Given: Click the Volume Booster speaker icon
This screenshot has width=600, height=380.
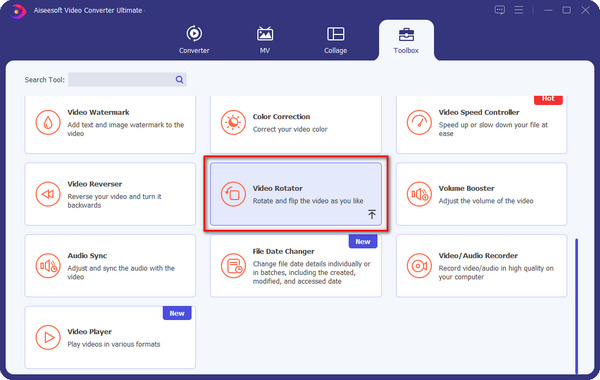Looking at the screenshot, I should tap(419, 194).
